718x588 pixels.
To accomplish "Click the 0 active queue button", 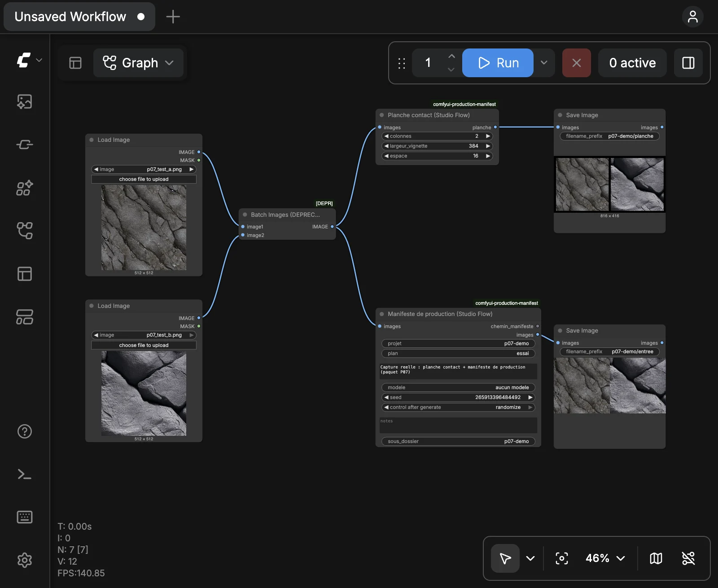I will point(632,63).
